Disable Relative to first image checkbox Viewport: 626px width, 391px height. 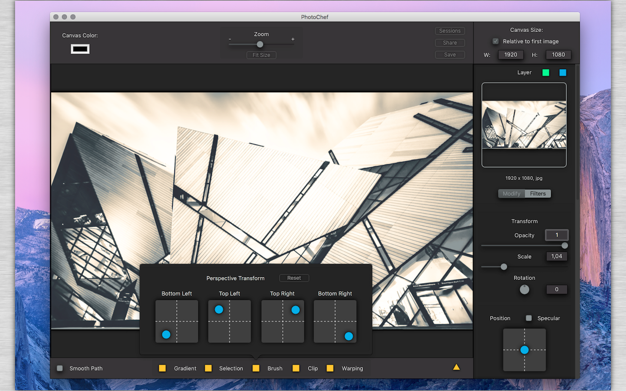click(x=495, y=41)
